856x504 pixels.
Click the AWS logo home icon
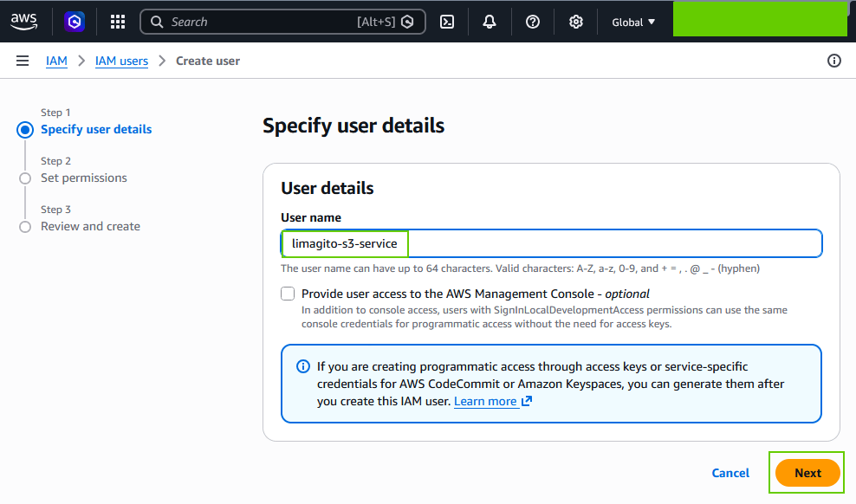[x=24, y=22]
